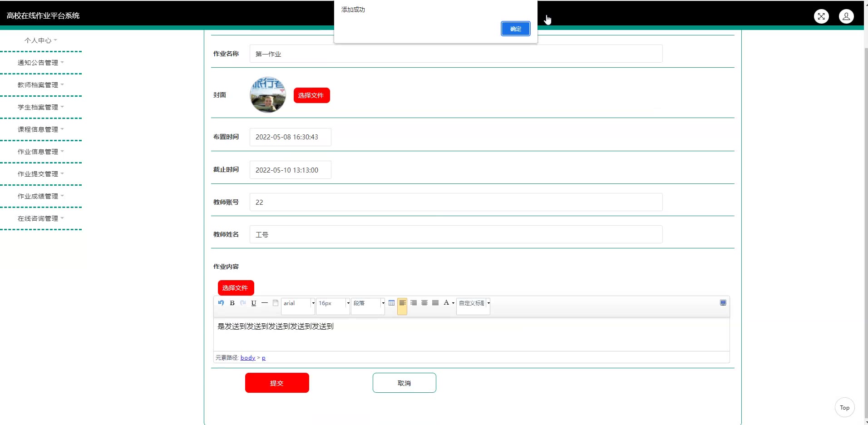The height and width of the screenshot is (425, 868).
Task: Toggle bold formatting in the editor
Action: click(232, 303)
